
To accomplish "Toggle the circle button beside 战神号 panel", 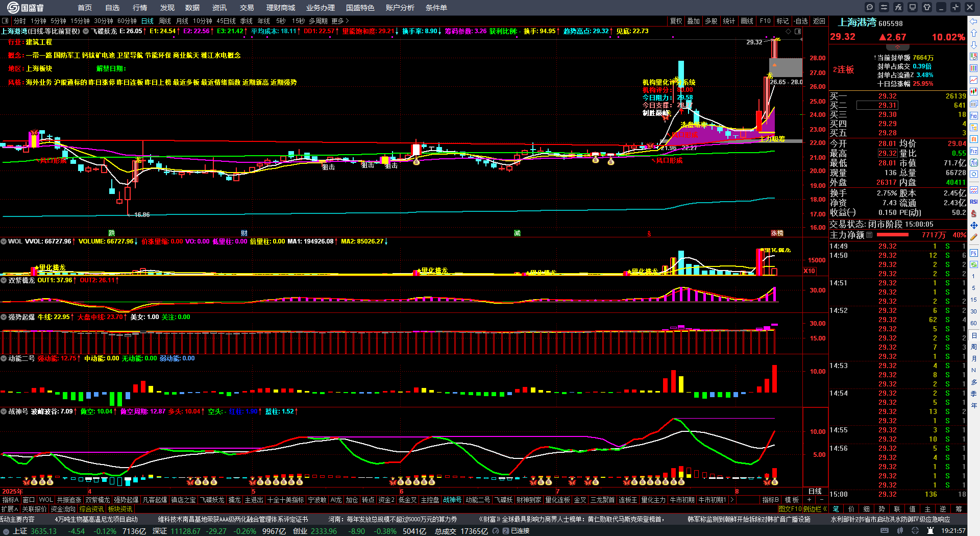I will click(4, 411).
